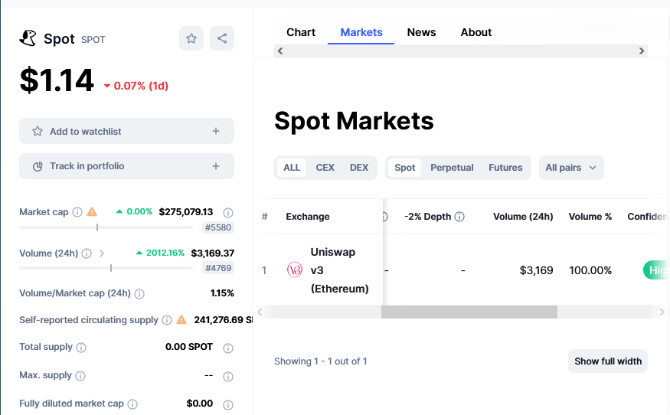Expand Volume (24h) chevron arrow
670x415 pixels.
click(102, 253)
